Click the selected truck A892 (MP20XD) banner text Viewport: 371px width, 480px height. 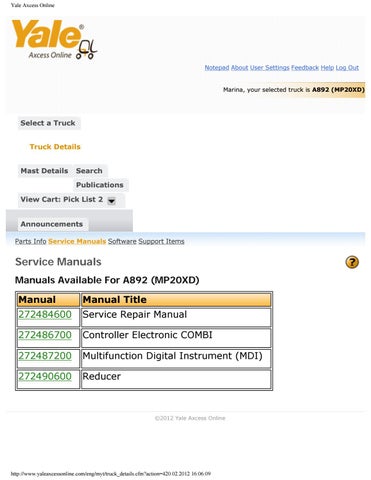click(294, 90)
